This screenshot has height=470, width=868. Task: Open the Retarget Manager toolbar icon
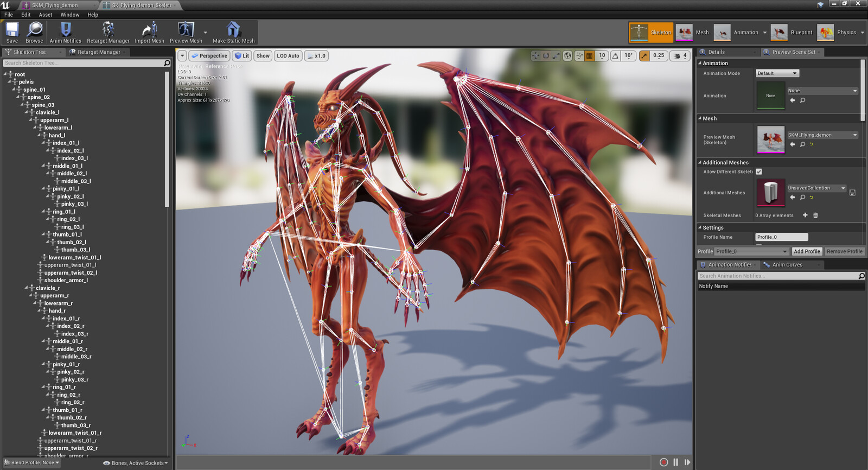point(108,33)
